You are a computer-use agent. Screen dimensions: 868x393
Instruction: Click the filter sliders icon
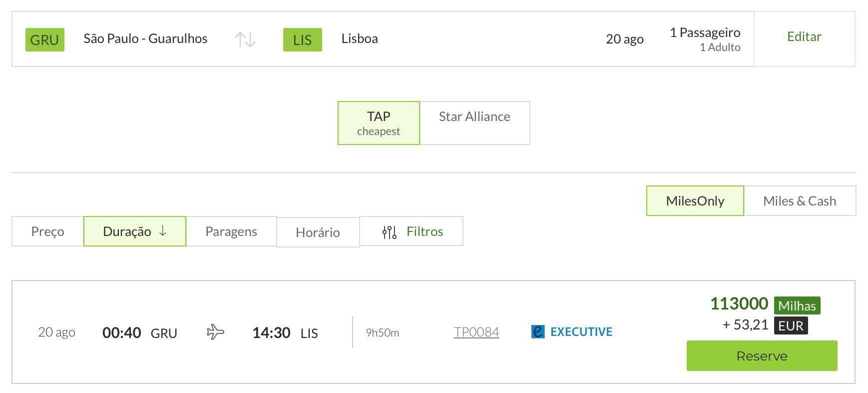(390, 232)
